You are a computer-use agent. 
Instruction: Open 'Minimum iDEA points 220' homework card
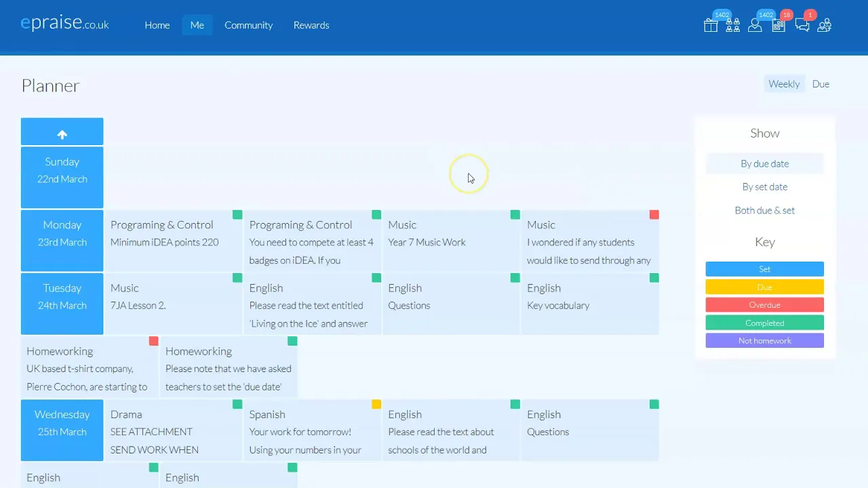[174, 241]
